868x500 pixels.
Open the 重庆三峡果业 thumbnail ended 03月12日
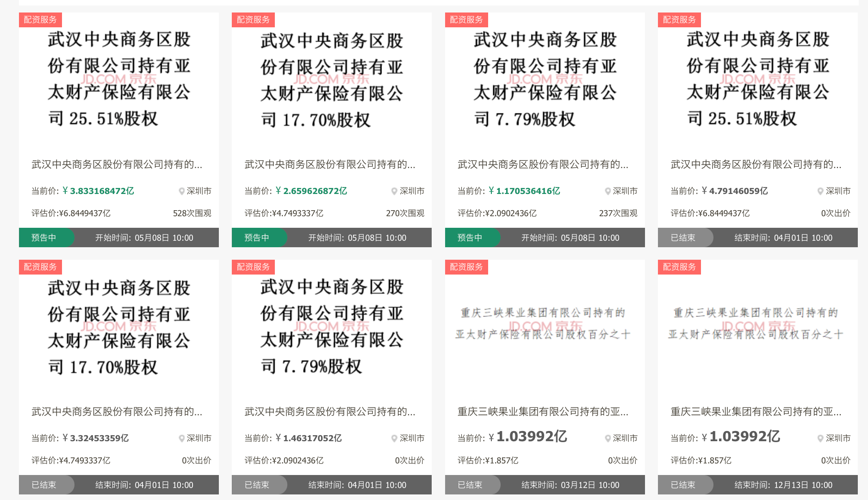[x=545, y=327]
